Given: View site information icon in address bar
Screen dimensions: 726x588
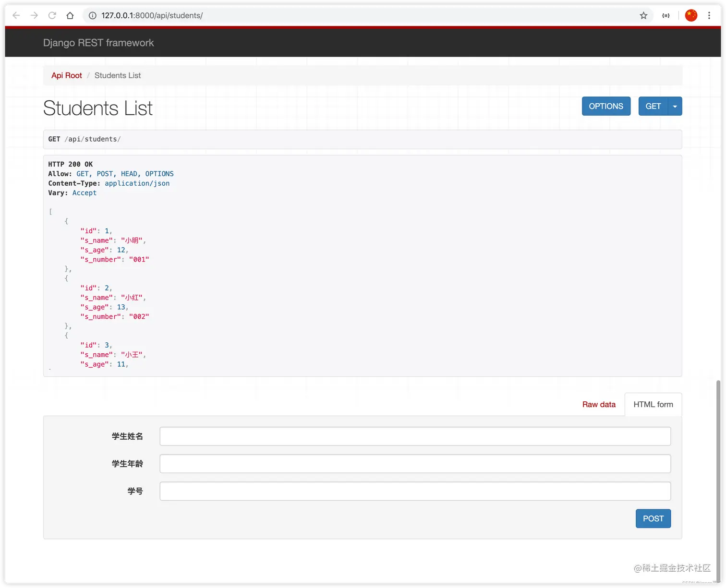Looking at the screenshot, I should click(93, 15).
